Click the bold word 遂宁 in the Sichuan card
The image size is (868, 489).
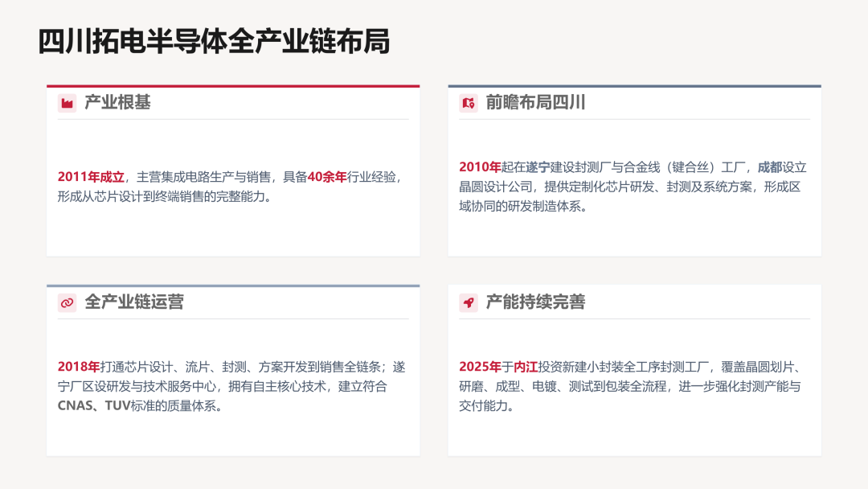[538, 167]
